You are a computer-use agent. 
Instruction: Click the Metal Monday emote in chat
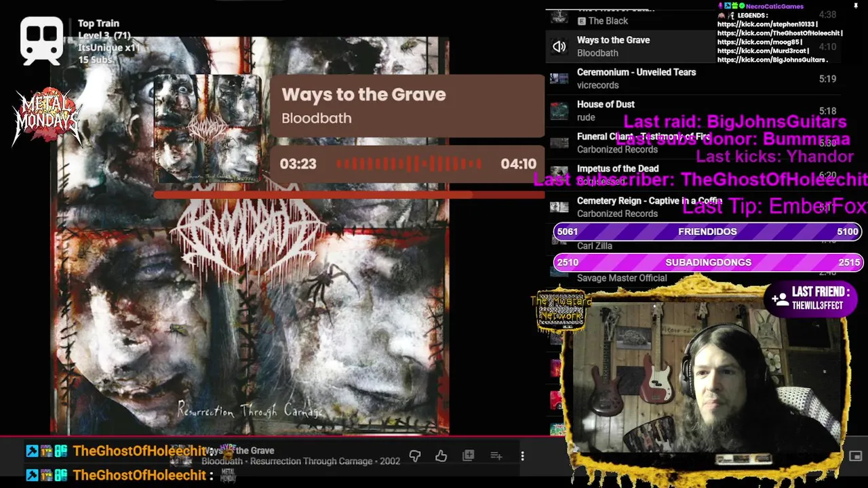(229, 475)
